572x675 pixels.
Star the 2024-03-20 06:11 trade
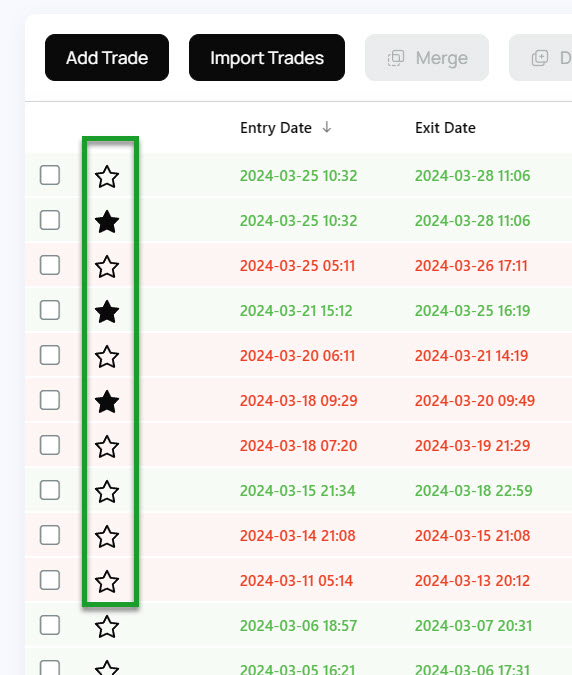[107, 356]
